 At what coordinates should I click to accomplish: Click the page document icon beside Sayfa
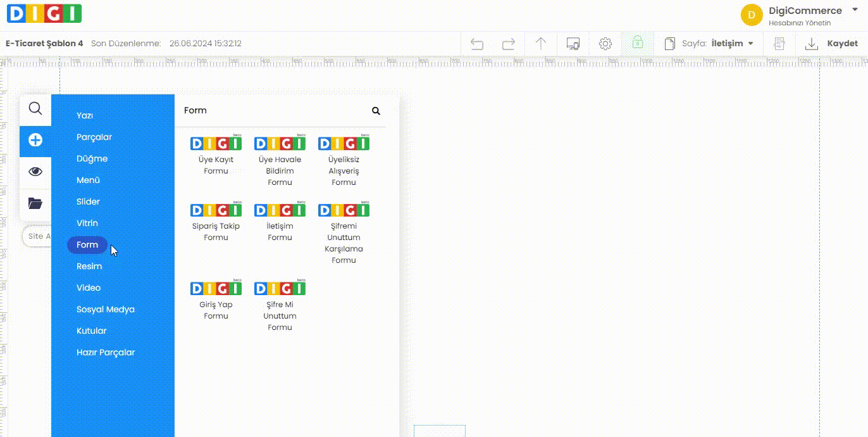(669, 44)
